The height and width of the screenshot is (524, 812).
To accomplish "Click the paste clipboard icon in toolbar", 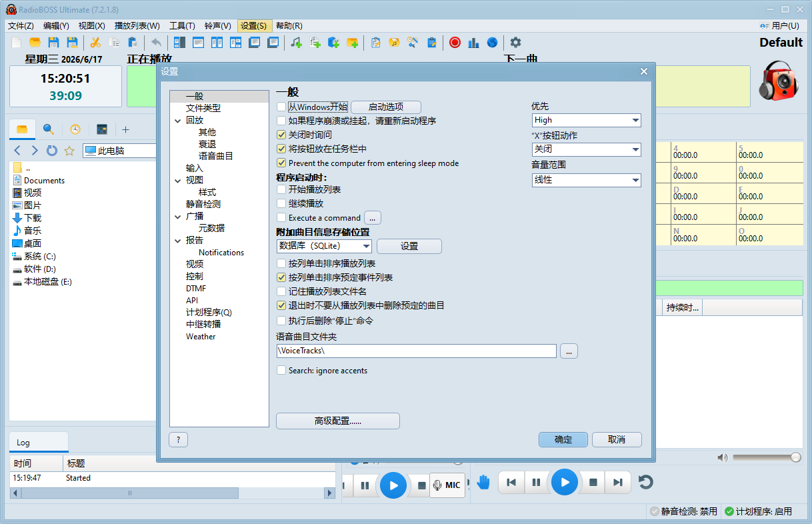I will (x=133, y=43).
